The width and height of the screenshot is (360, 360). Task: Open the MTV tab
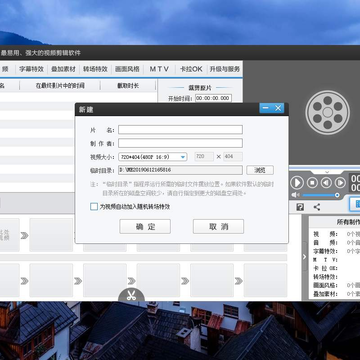(159, 69)
